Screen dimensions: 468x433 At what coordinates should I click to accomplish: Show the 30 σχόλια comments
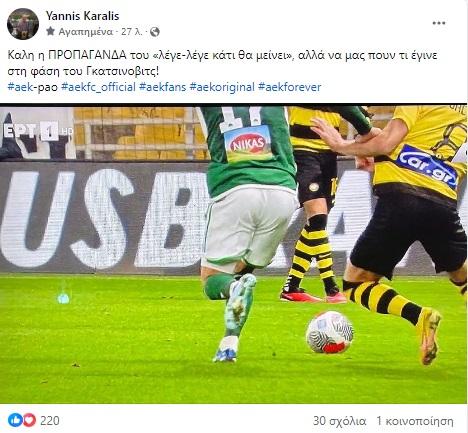[339, 421]
